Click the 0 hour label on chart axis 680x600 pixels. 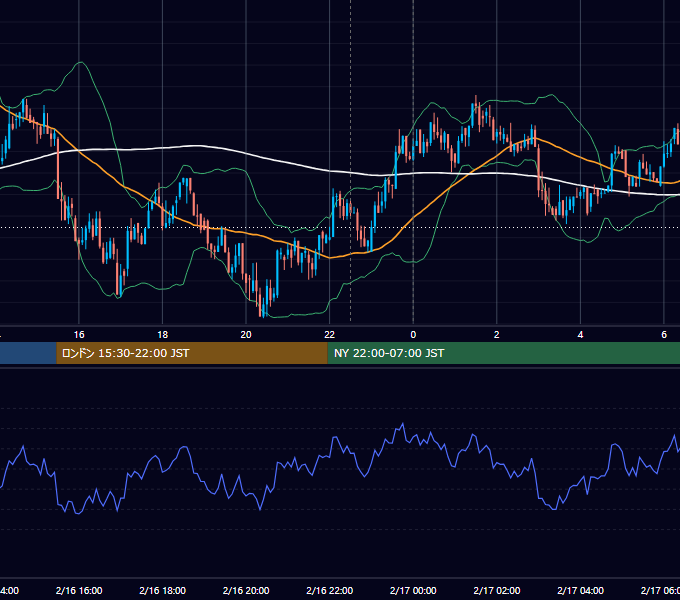point(413,335)
